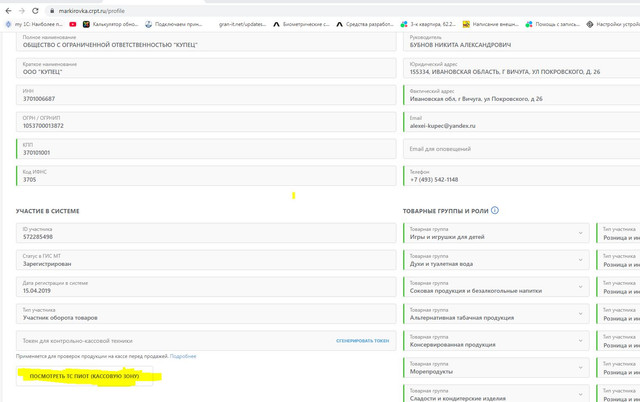The image size is (640, 402).
Task: Click the 'Email для оповещений' field
Action: click(x=522, y=149)
